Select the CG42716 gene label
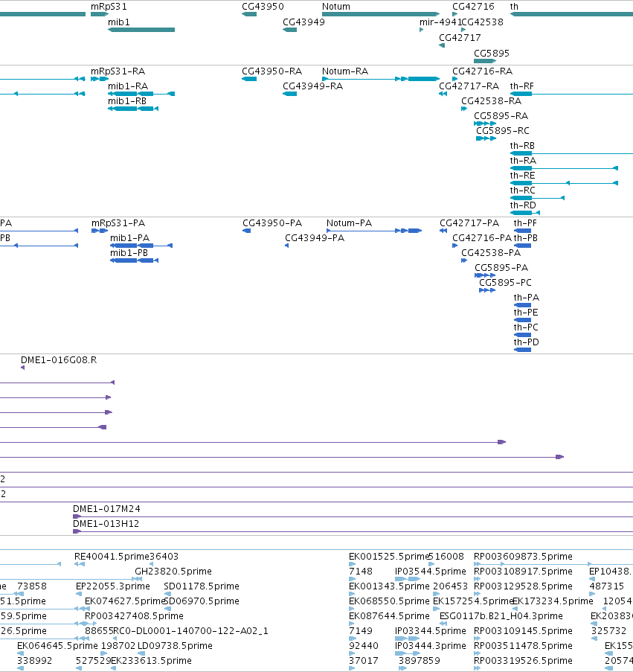The width and height of the screenshot is (633, 672). pyautogui.click(x=473, y=7)
